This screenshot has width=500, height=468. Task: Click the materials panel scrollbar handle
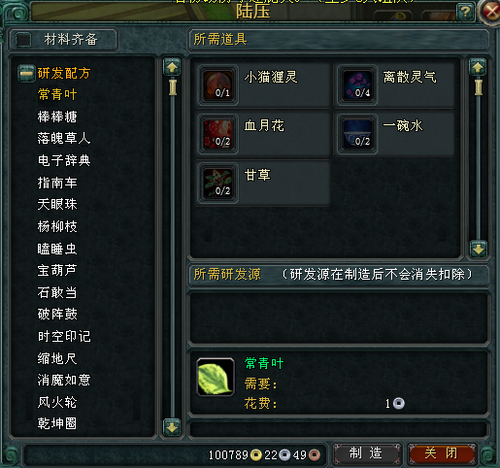tap(478, 87)
